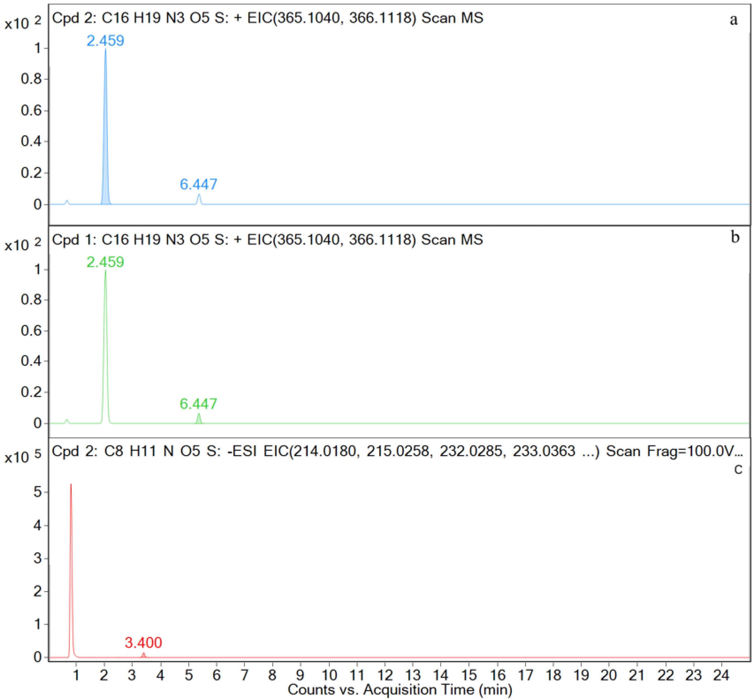Click the blue 6.447 peak label
The width and height of the screenshot is (755, 700).
[x=198, y=184]
